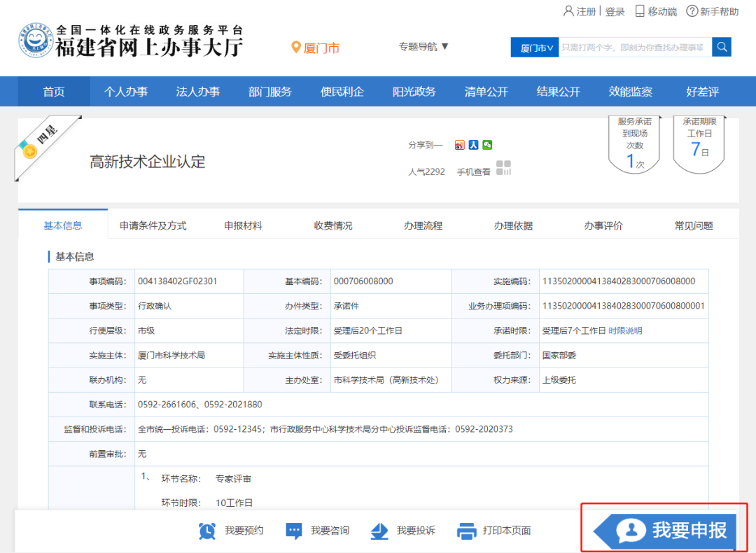Click the alarm clock 我要预约 icon
This screenshot has width=756, height=553.
(x=207, y=531)
